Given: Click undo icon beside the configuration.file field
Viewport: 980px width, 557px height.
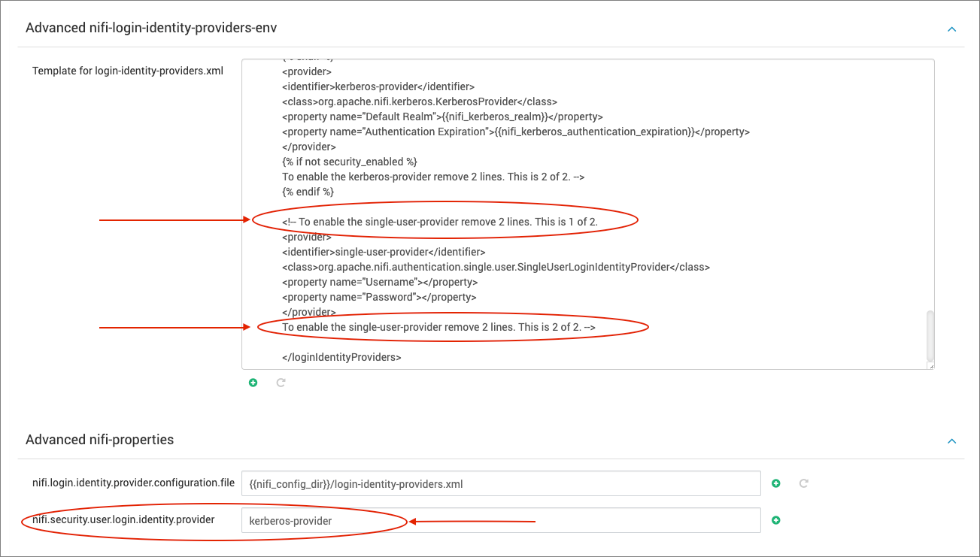Looking at the screenshot, I should click(x=803, y=483).
